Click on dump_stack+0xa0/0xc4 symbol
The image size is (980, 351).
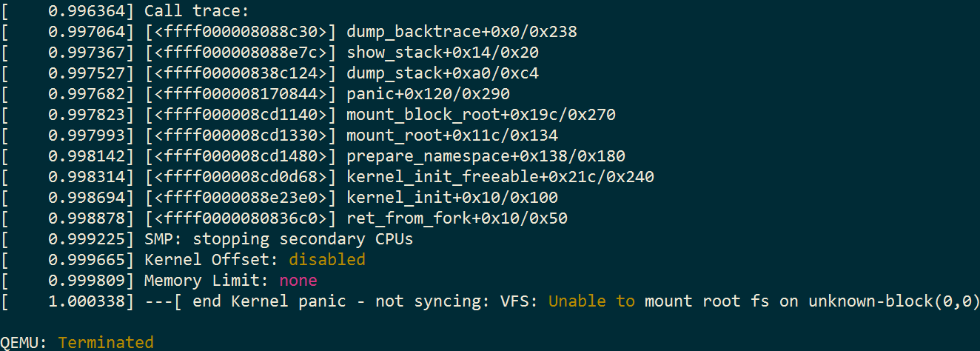(x=442, y=73)
